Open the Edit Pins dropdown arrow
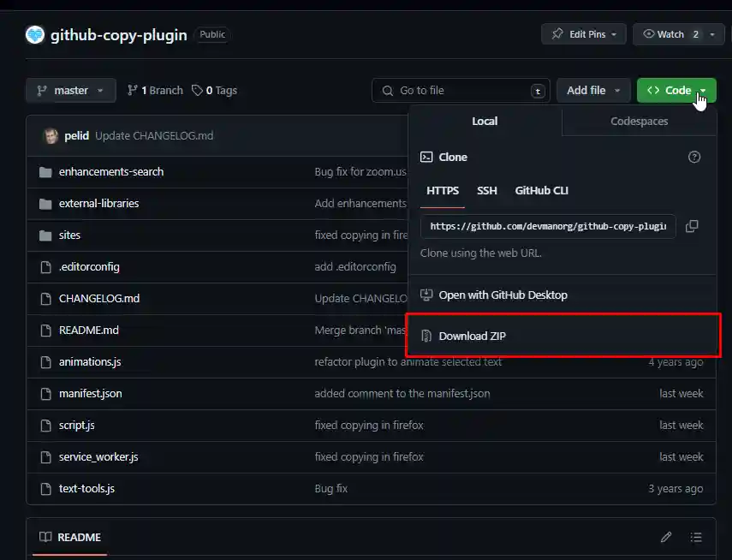This screenshot has height=560, width=732. [x=614, y=34]
